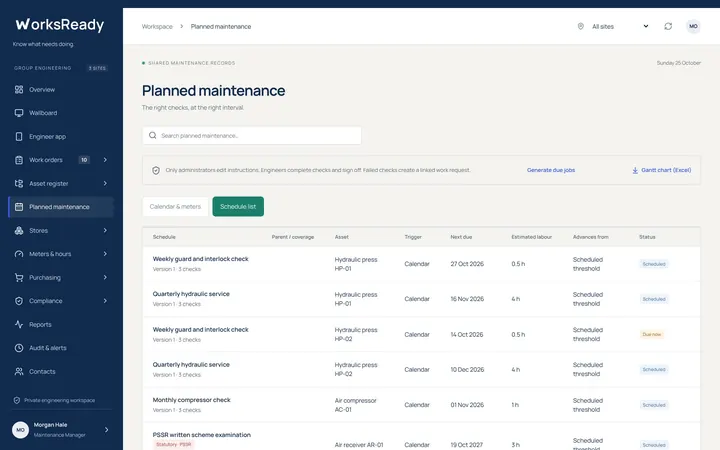Click the Schedule column header
The width and height of the screenshot is (720, 450).
164,237
